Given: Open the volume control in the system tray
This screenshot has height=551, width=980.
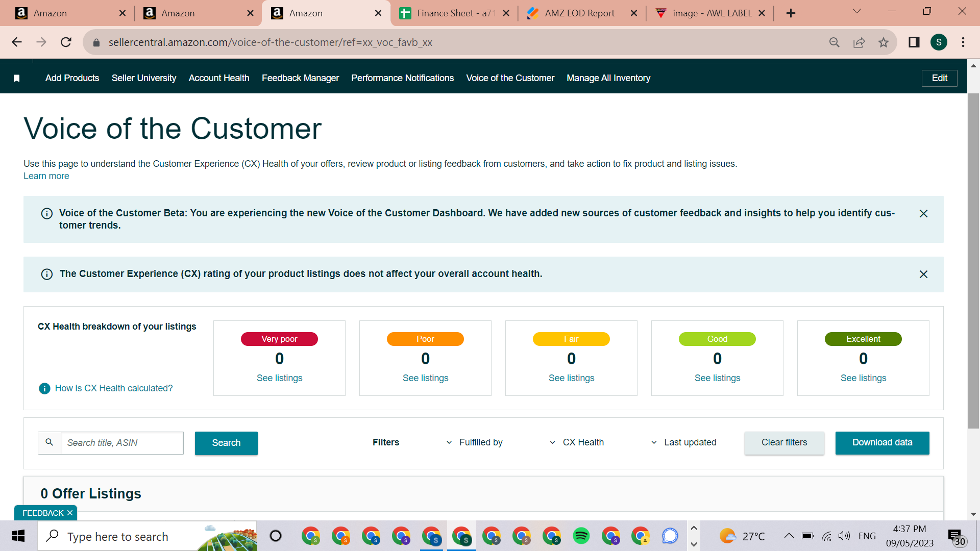Looking at the screenshot, I should pyautogui.click(x=844, y=536).
